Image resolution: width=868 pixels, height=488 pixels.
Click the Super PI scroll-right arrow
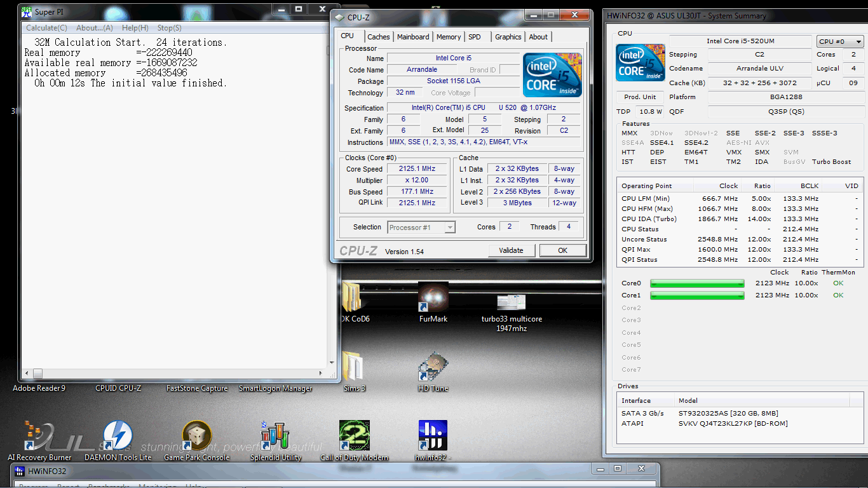click(320, 374)
